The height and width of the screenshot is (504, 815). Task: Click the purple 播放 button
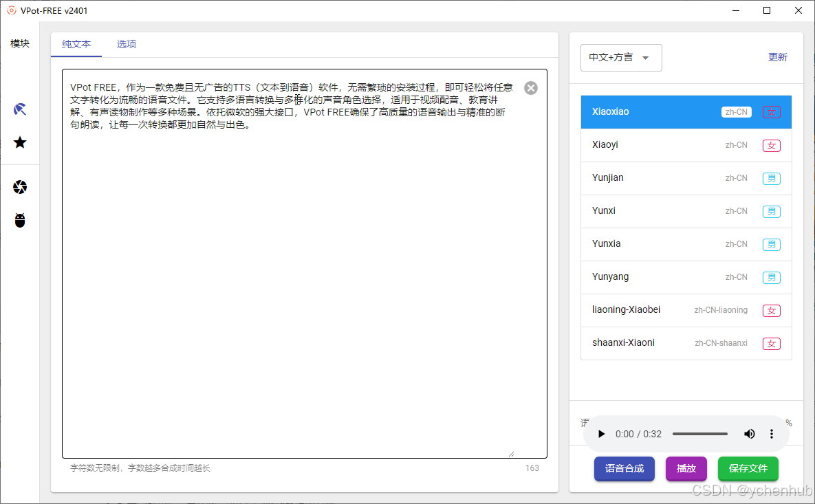pos(686,469)
